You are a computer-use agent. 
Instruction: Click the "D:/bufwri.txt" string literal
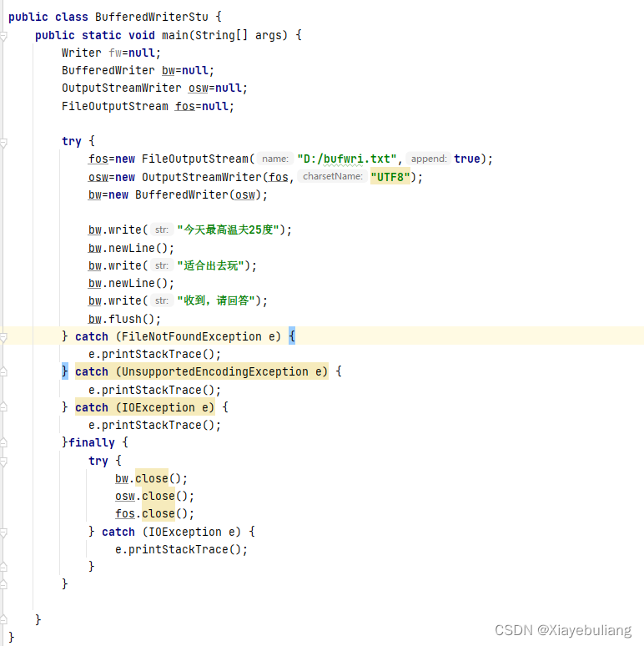point(347,159)
